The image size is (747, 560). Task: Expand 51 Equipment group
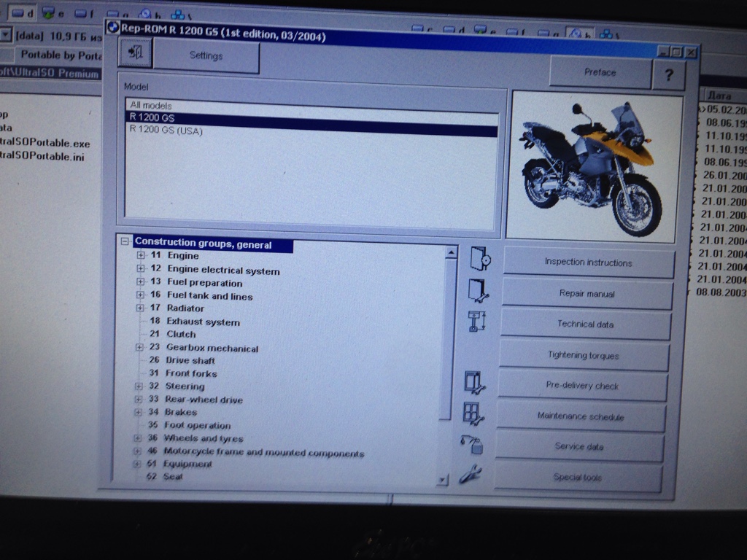137,463
